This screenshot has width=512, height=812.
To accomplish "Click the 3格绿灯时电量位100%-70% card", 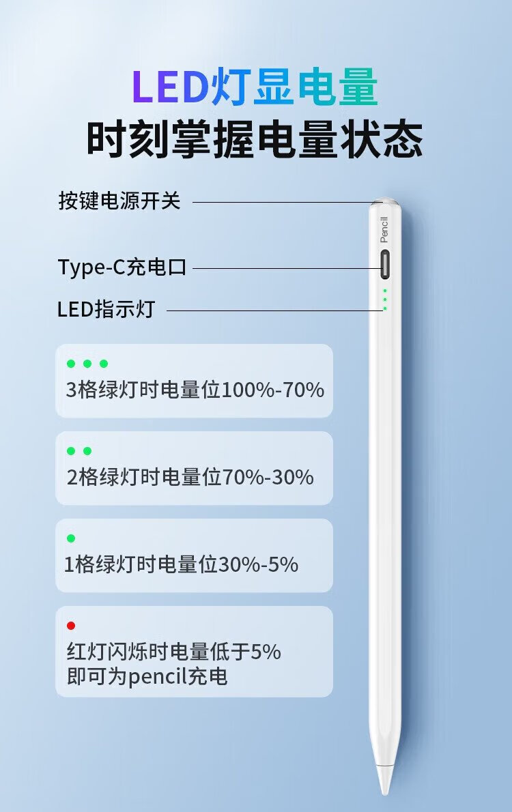I will tap(194, 381).
